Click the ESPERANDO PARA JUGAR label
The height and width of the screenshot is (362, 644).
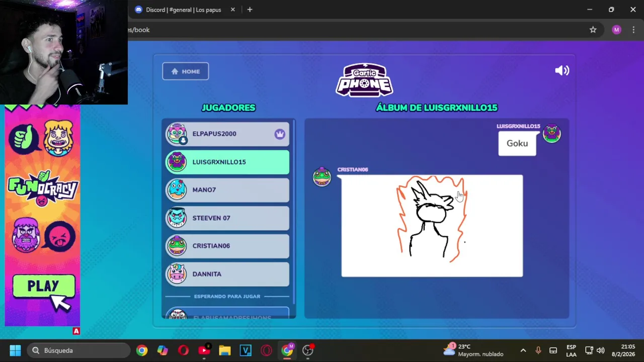(x=227, y=296)
